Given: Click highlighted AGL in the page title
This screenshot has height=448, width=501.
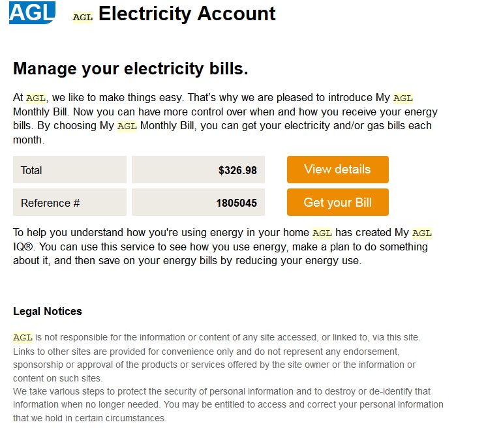Looking at the screenshot, I should [83, 18].
